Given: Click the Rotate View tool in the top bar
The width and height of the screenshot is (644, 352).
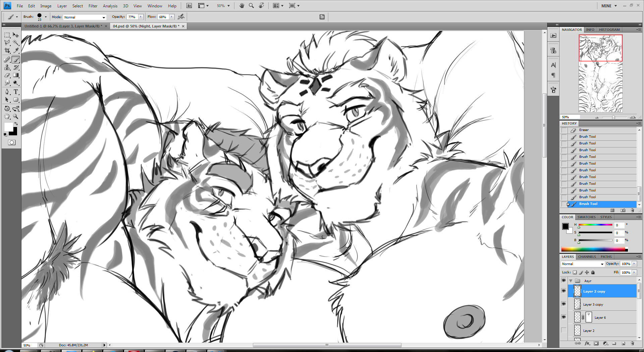Looking at the screenshot, I should pos(261,6).
